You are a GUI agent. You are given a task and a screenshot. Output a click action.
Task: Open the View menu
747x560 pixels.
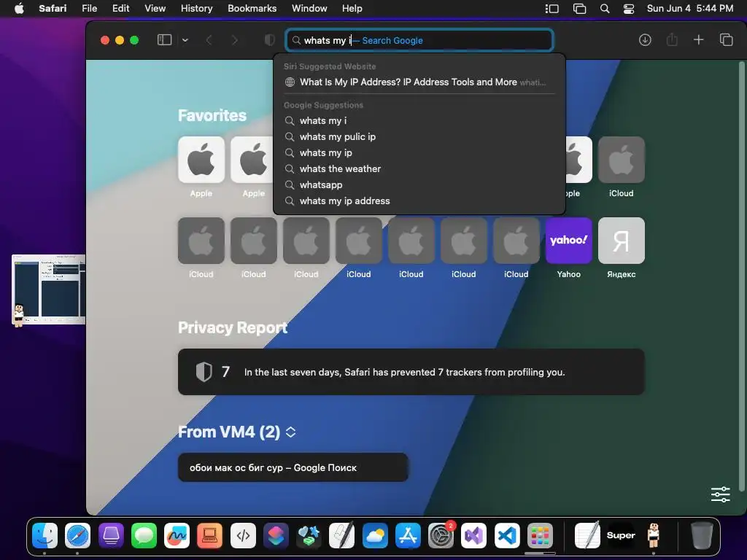click(155, 8)
